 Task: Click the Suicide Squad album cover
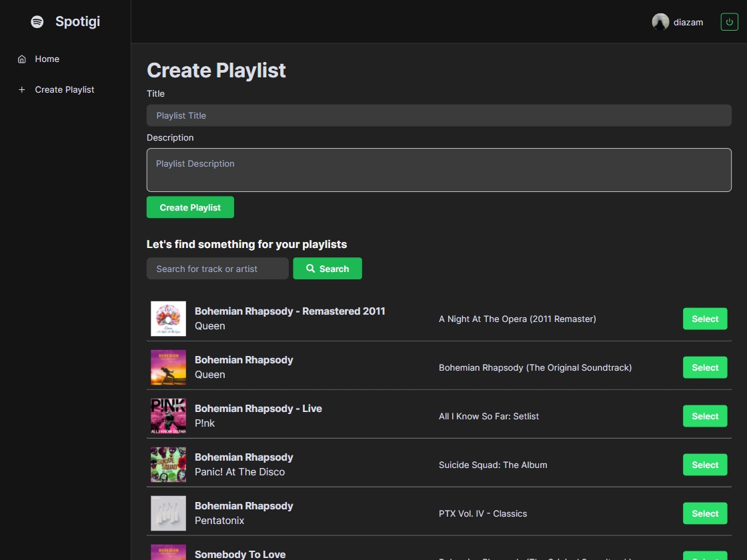[168, 464]
